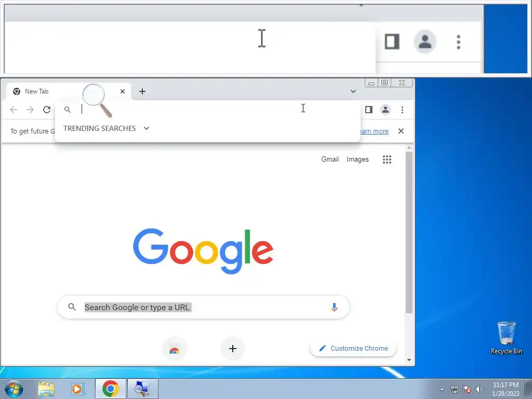
Task: Click the Chrome taskbar button
Action: [110, 389]
